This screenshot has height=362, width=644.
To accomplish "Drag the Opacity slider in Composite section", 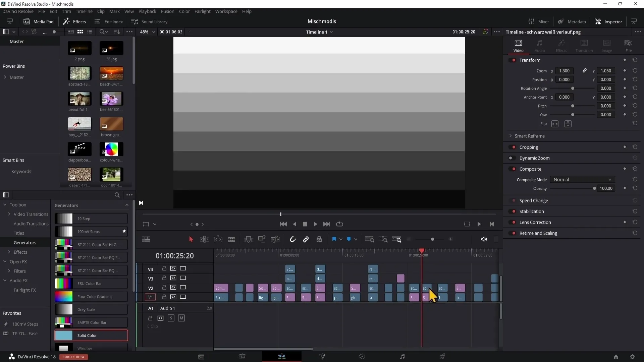I will coord(594,188).
